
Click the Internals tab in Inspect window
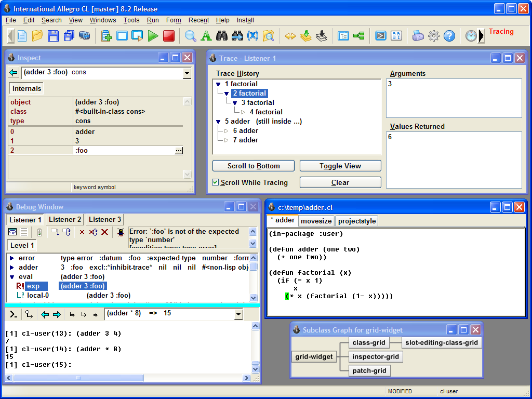pyautogui.click(x=26, y=88)
